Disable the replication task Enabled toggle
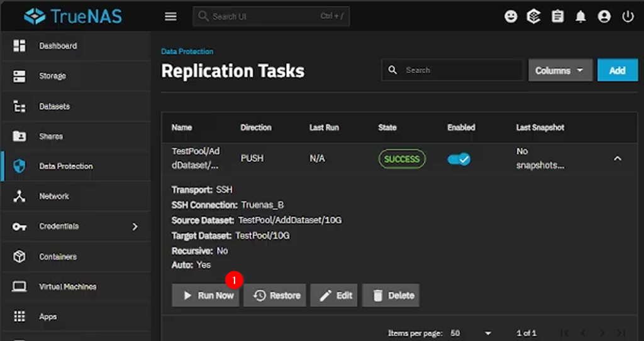 [458, 160]
